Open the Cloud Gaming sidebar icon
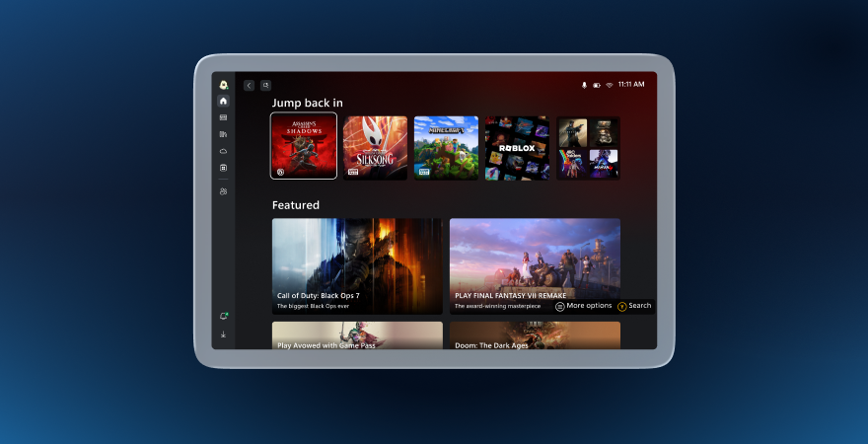This screenshot has width=868, height=444. tap(223, 151)
